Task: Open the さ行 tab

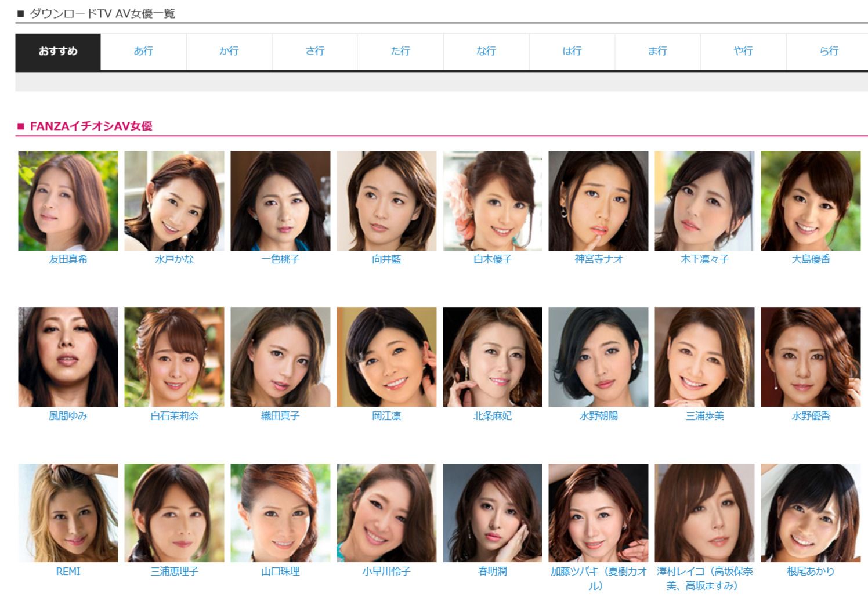Action: [315, 51]
